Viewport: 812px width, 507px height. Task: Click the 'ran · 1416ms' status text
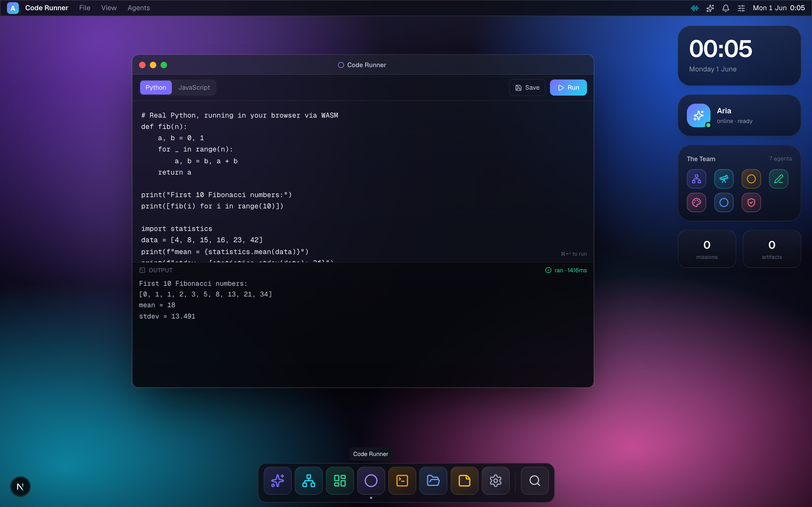tap(571, 270)
